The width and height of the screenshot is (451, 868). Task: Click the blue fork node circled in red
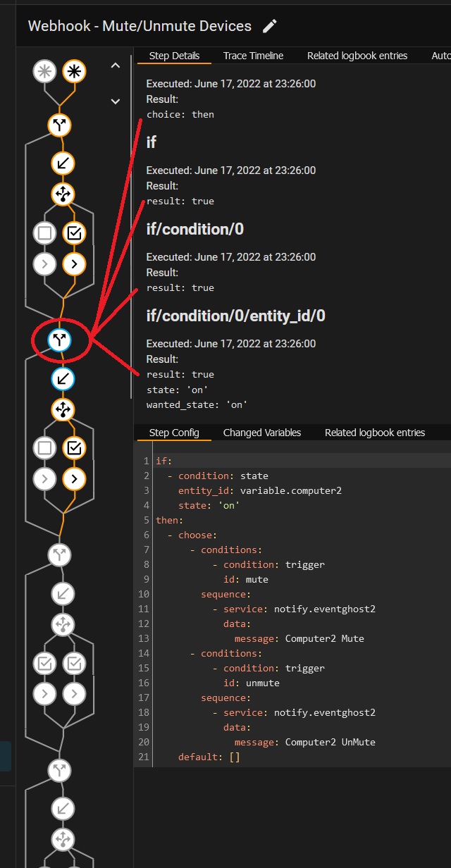(x=60, y=340)
